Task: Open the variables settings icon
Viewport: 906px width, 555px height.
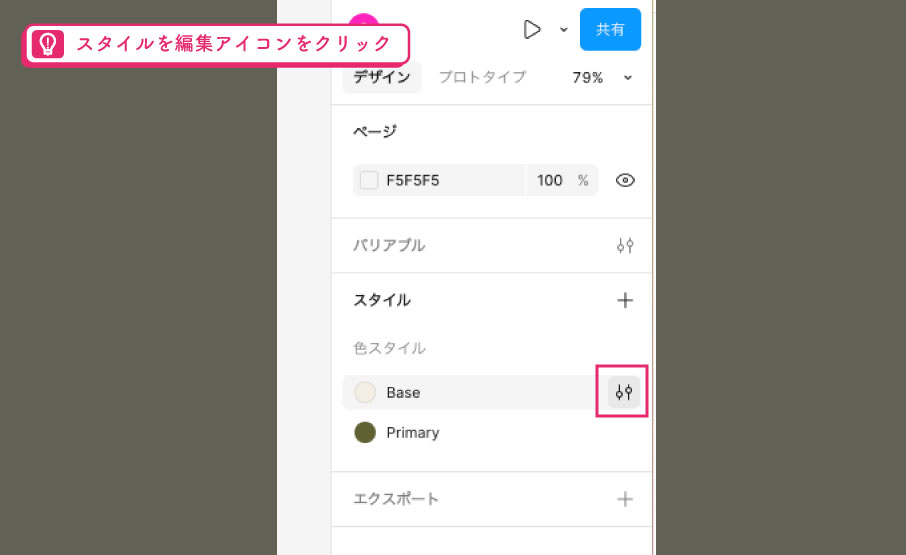Action: click(x=625, y=245)
